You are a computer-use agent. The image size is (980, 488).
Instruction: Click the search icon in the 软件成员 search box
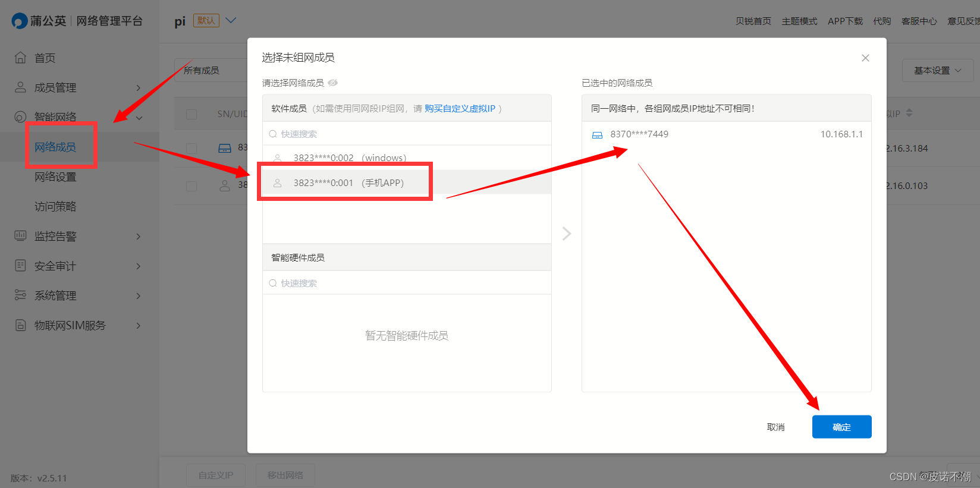(273, 134)
